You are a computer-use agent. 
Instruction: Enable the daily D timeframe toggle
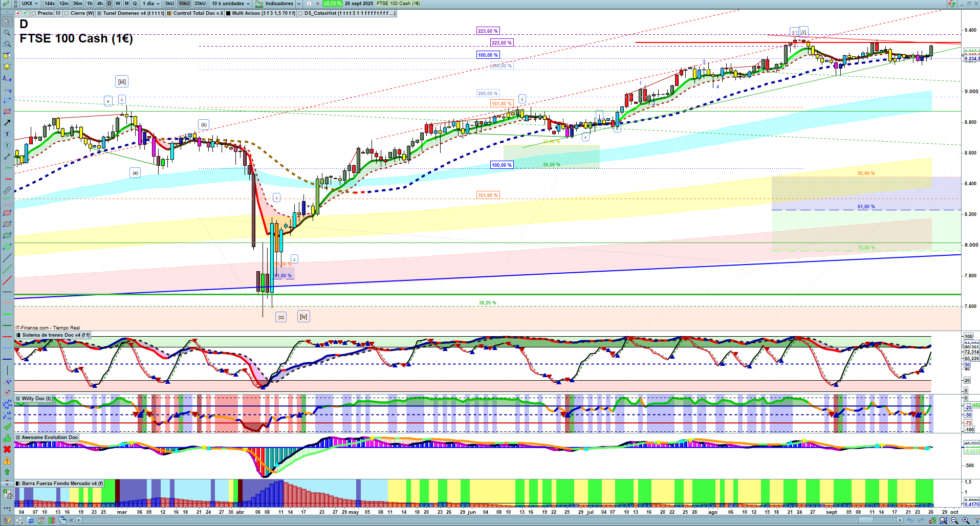[109, 4]
